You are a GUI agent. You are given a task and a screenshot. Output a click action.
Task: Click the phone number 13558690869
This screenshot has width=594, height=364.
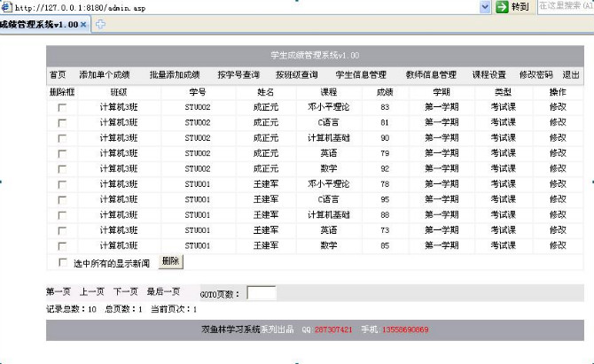405,329
